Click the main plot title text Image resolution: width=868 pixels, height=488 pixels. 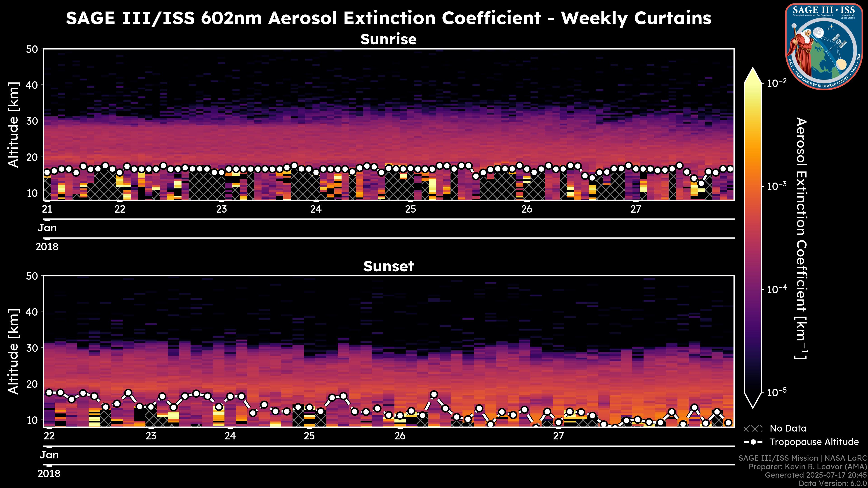[x=389, y=18]
